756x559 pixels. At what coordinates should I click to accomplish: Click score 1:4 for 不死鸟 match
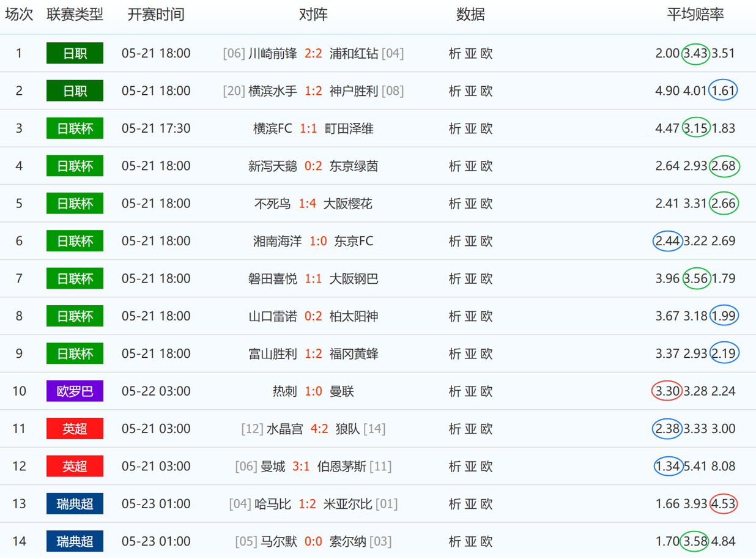click(307, 204)
